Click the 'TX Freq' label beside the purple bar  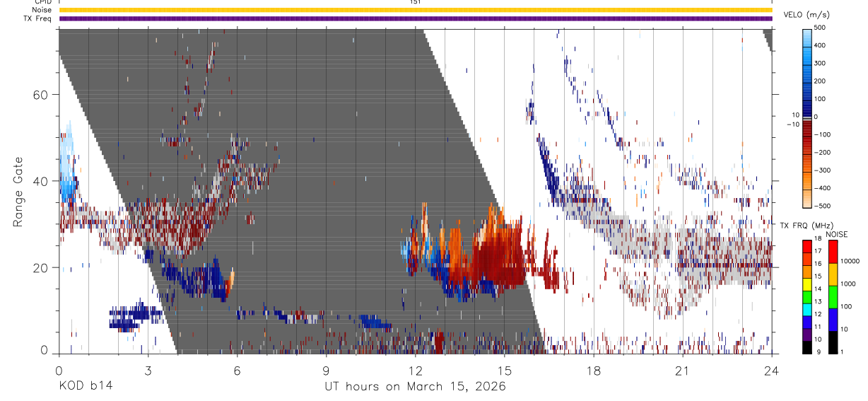click(39, 18)
